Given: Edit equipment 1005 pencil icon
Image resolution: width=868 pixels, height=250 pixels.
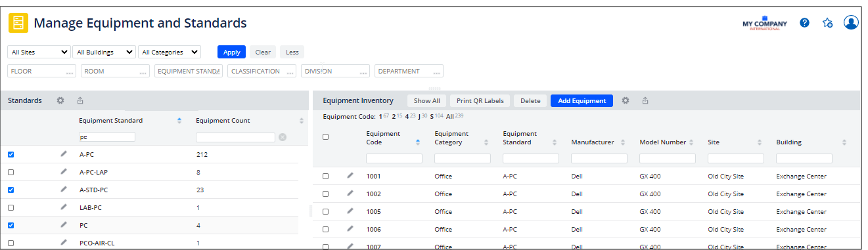Looking at the screenshot, I should 350,211.
